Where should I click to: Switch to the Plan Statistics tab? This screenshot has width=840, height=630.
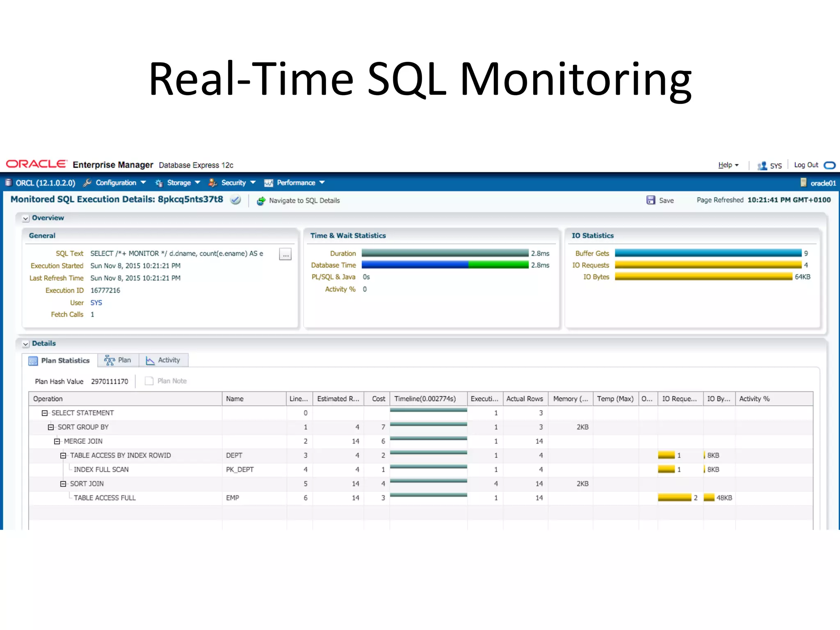pyautogui.click(x=60, y=361)
